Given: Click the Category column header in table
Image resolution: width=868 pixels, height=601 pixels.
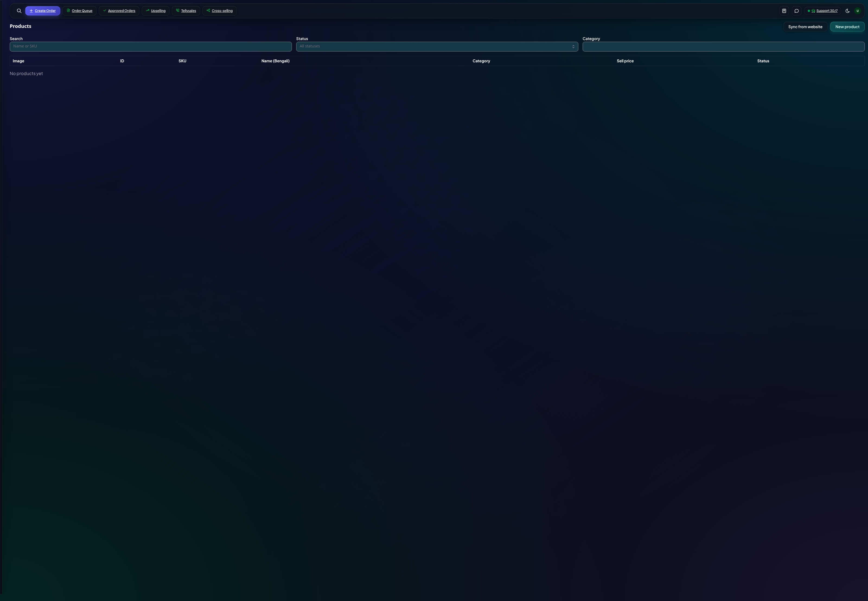Looking at the screenshot, I should [481, 61].
